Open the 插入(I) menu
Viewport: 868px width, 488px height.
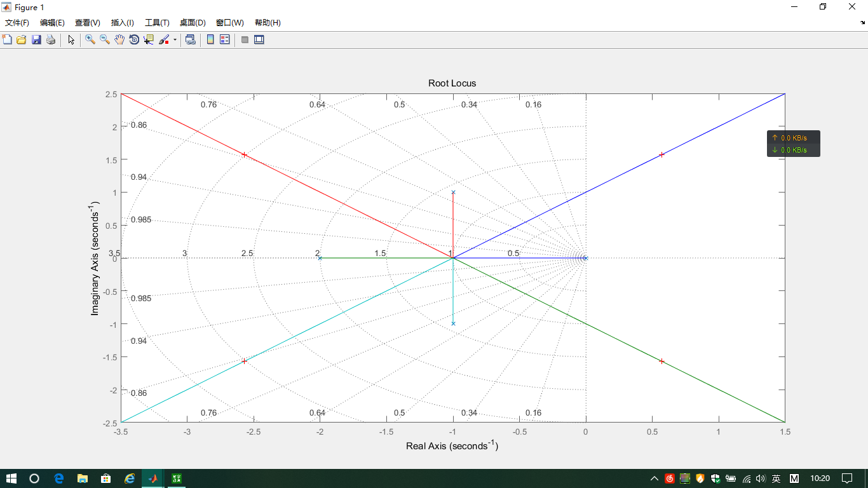[123, 23]
